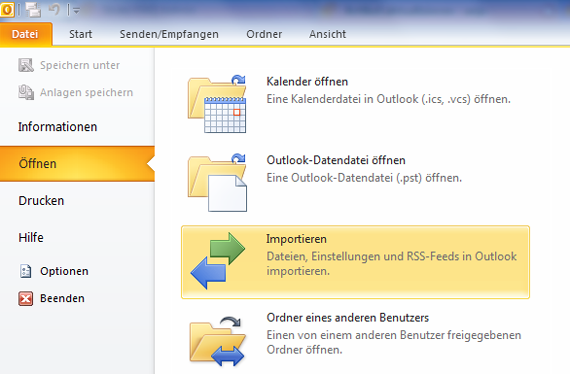Switch to the Start tab

[81, 34]
